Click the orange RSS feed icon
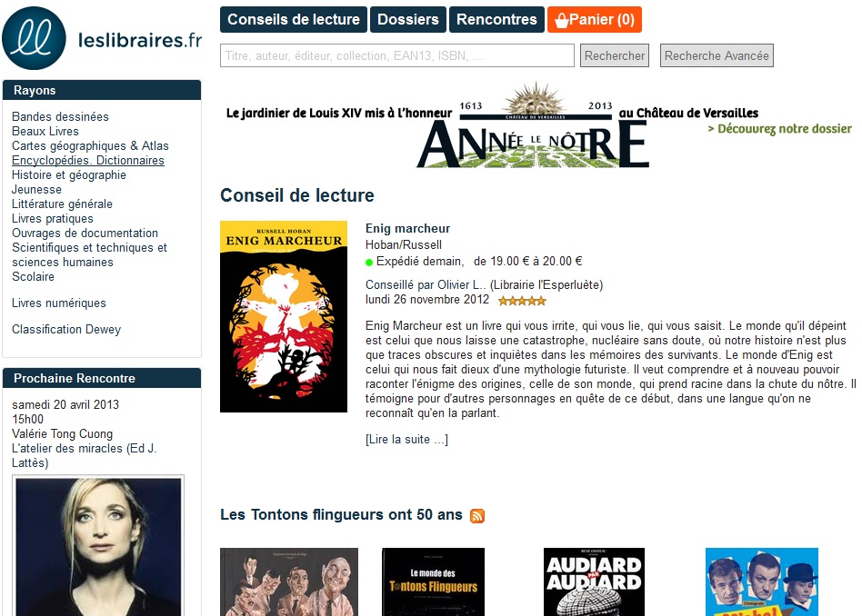The image size is (862, 616). 477,515
